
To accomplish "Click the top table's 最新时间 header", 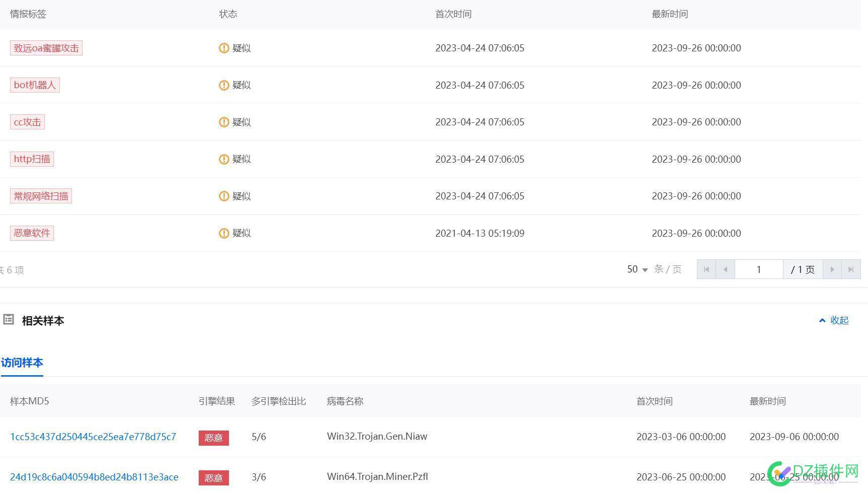I will coord(670,14).
